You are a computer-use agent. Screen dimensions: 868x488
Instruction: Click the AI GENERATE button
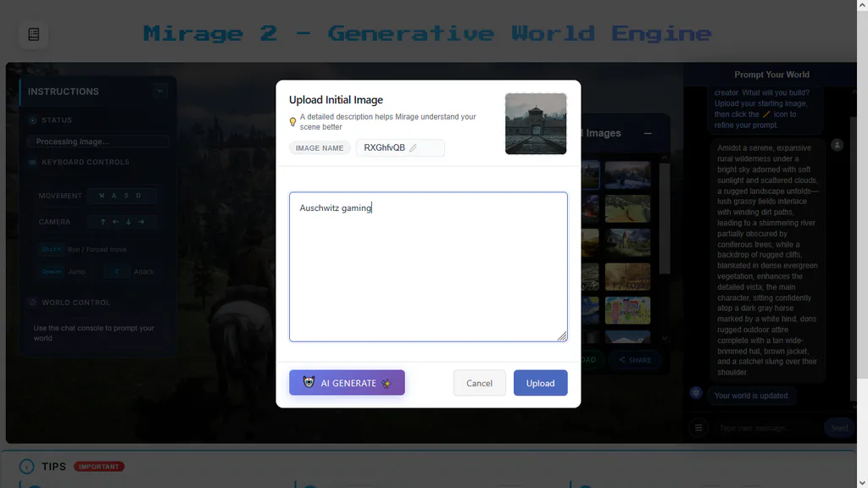click(x=347, y=383)
